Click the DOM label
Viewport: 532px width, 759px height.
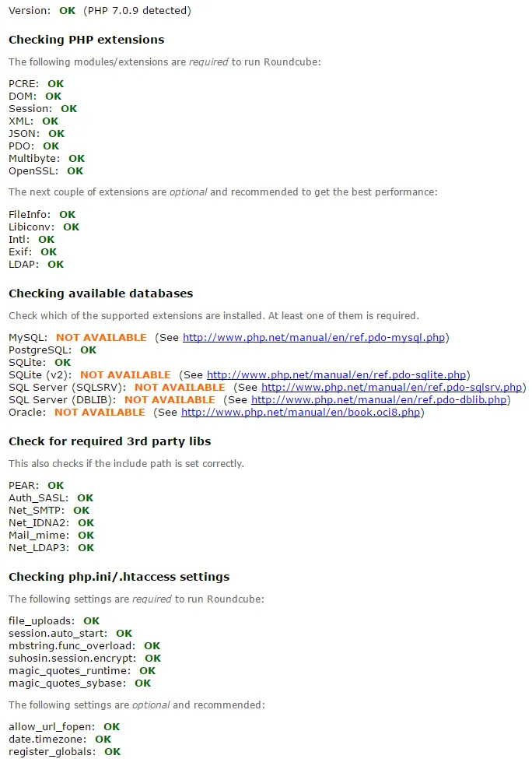click(x=23, y=97)
